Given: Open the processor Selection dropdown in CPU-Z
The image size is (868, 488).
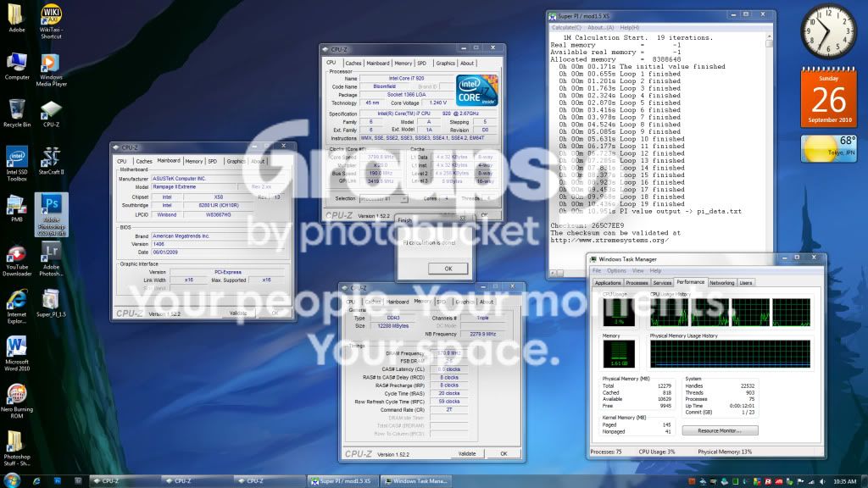Looking at the screenshot, I should pos(383,198).
